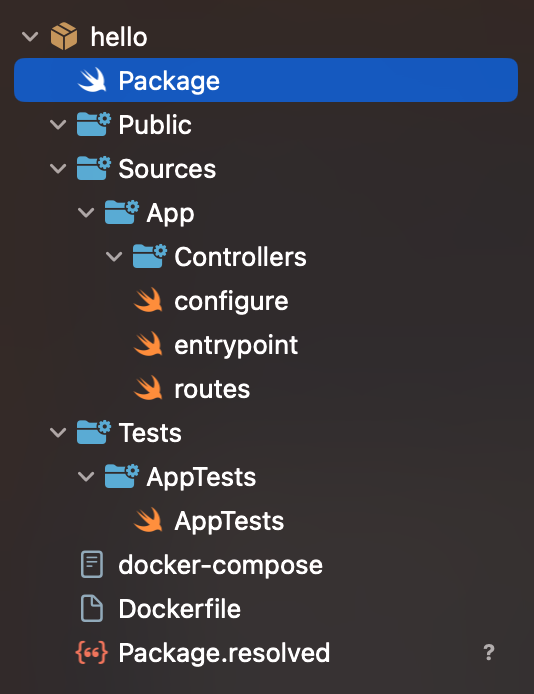Collapse the Public folder chevron
Screen dimensions: 534x694
[x=58, y=124]
